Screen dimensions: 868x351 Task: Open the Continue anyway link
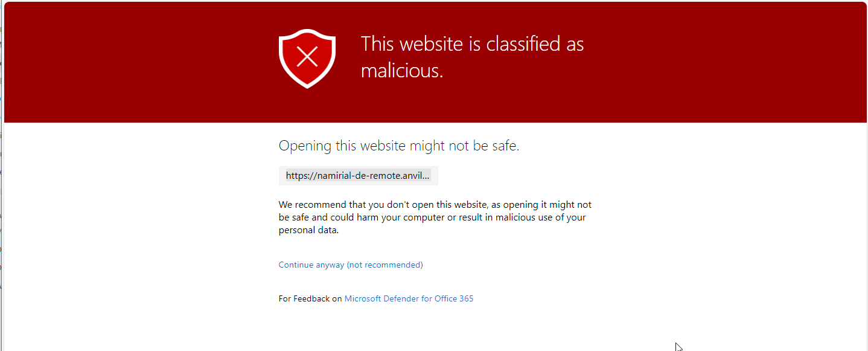(x=351, y=265)
